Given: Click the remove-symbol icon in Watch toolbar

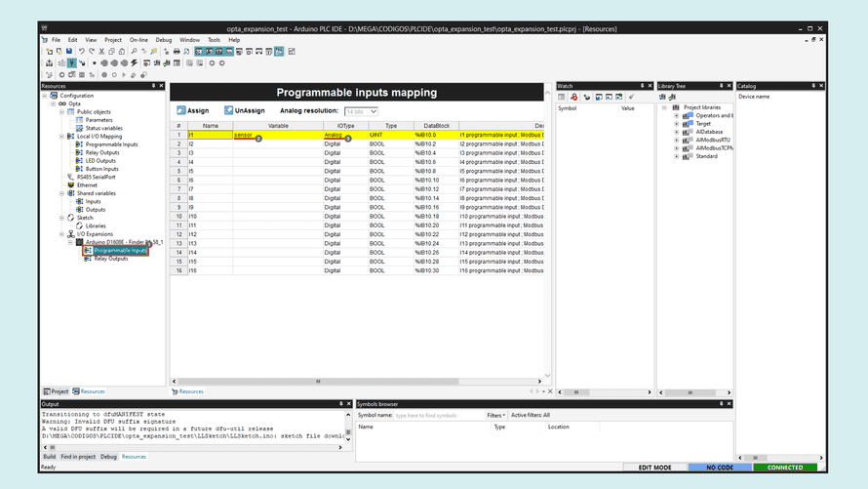Looking at the screenshot, I should (573, 97).
